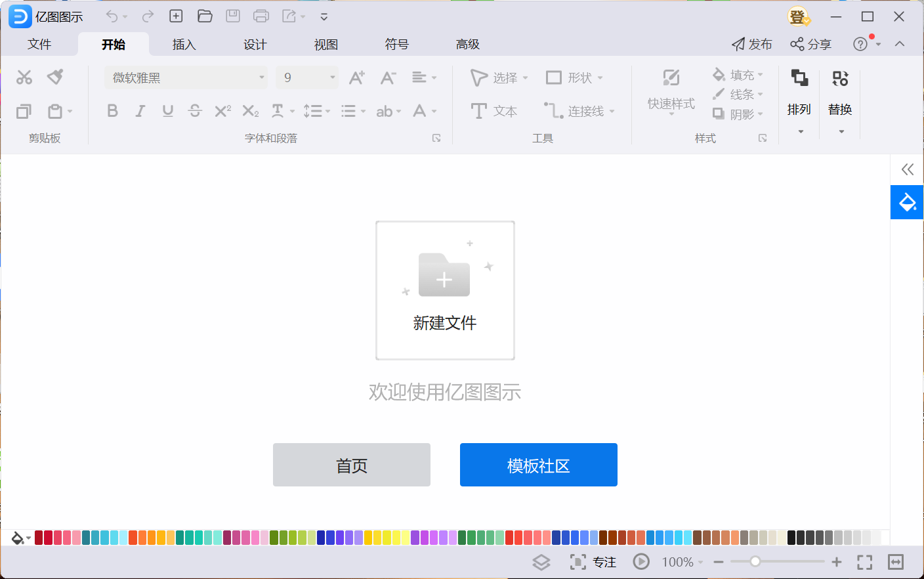Click the 模板社区 button
924x579 pixels.
point(539,465)
